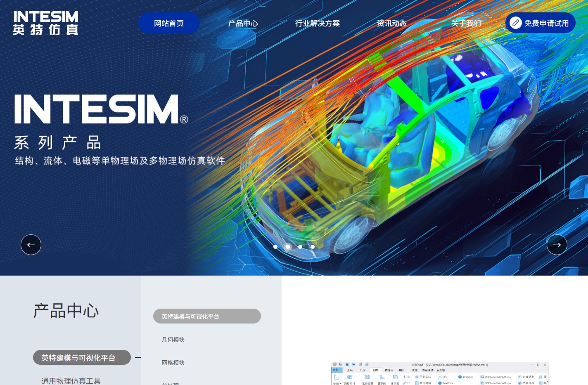
Task: Open the 网站首页 nav item
Action: point(169,23)
